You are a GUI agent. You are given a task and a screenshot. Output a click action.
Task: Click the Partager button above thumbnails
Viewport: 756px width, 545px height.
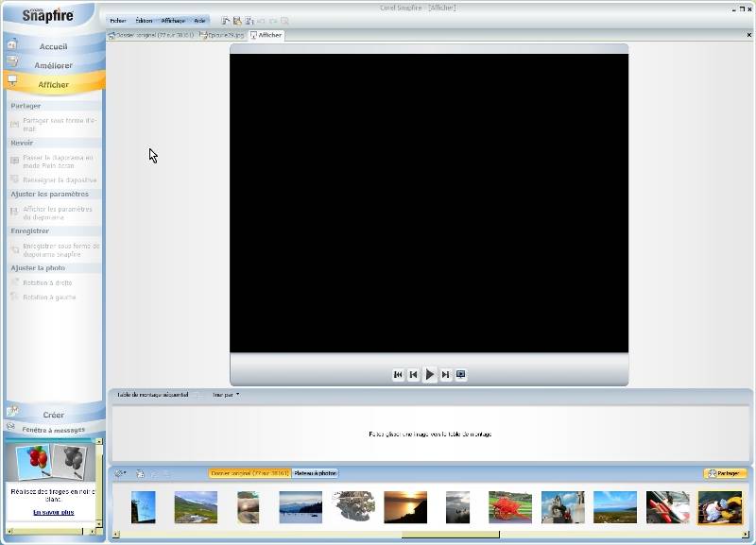[x=725, y=473]
